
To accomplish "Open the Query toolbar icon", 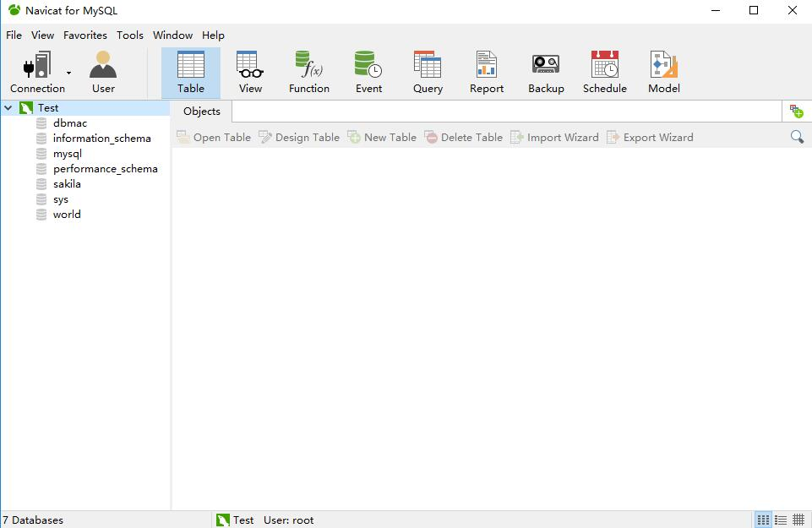I will click(428, 73).
